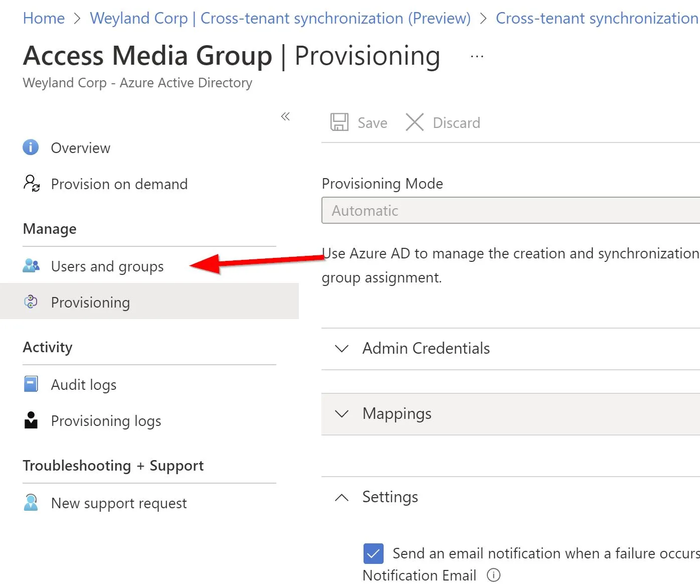The width and height of the screenshot is (700, 588).
Task: Click the Weyland Corp - Azure Active Directory subtitle
Action: coord(137,82)
